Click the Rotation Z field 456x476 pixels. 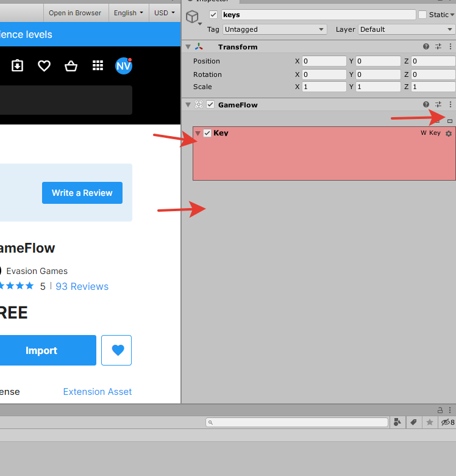coord(433,74)
